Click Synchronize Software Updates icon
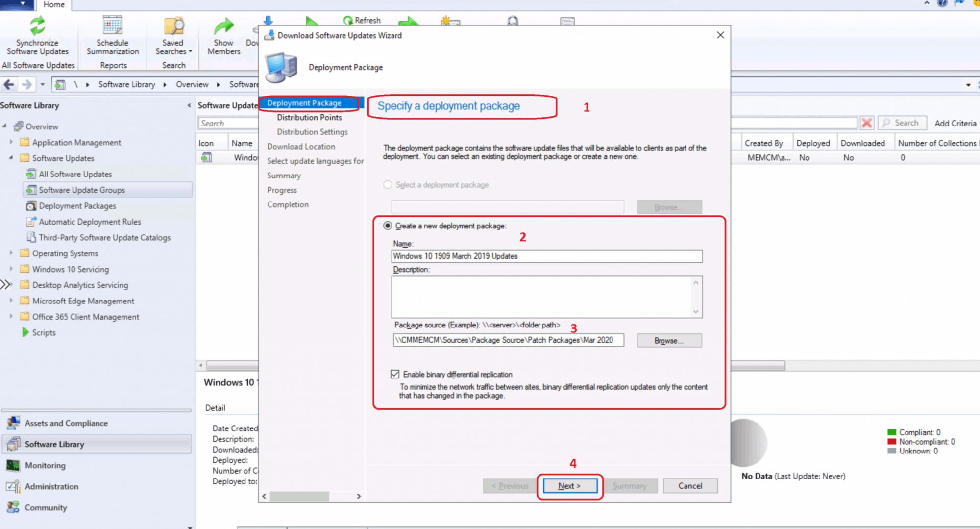980x529 pixels. pyautogui.click(x=37, y=26)
